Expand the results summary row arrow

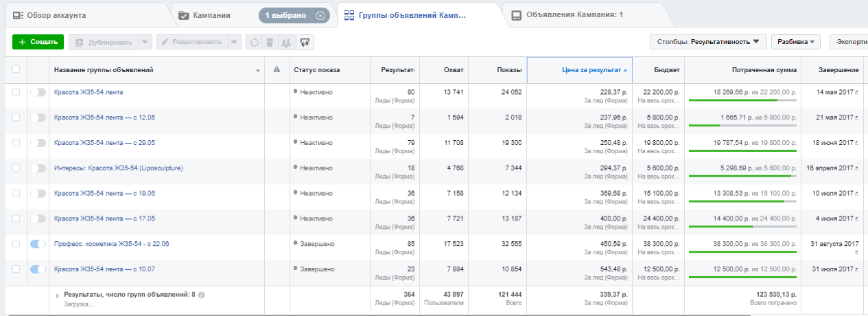click(x=58, y=295)
